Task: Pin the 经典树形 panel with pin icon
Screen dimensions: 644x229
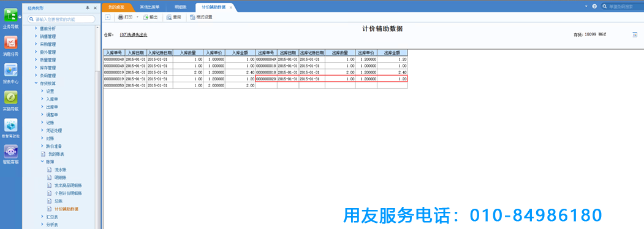Action: click(87, 8)
